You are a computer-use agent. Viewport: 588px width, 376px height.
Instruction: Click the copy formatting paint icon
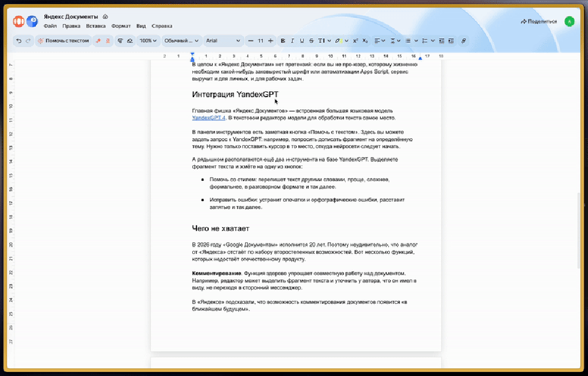coord(120,41)
